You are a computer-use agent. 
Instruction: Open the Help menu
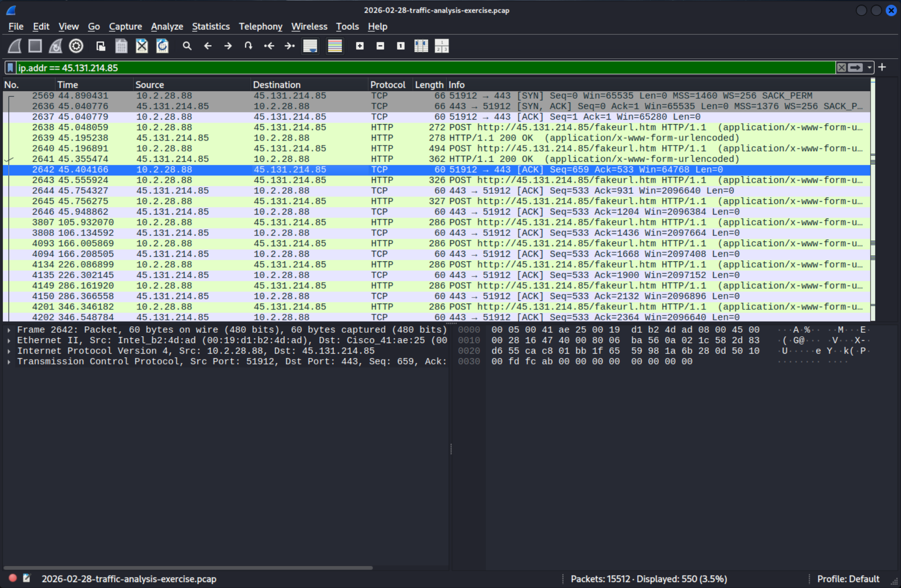[377, 26]
